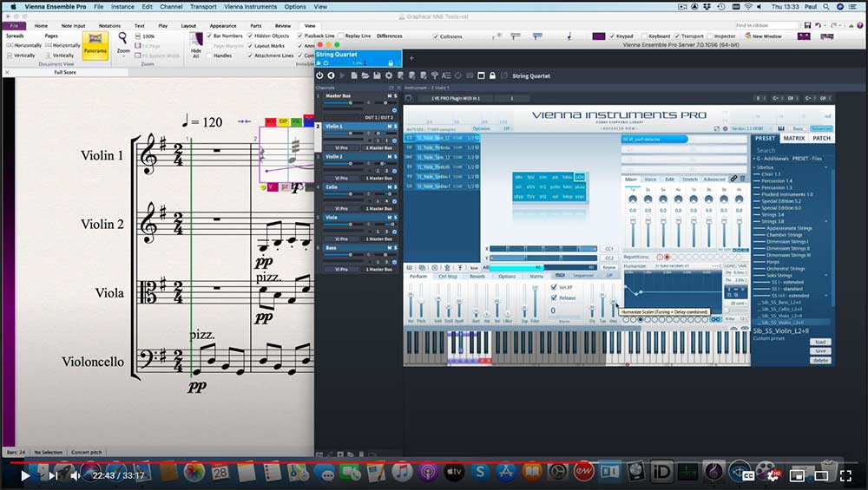The height and width of the screenshot is (490, 868).
Task: Expand the Strings 3.8 preset folder
Action: (826, 221)
